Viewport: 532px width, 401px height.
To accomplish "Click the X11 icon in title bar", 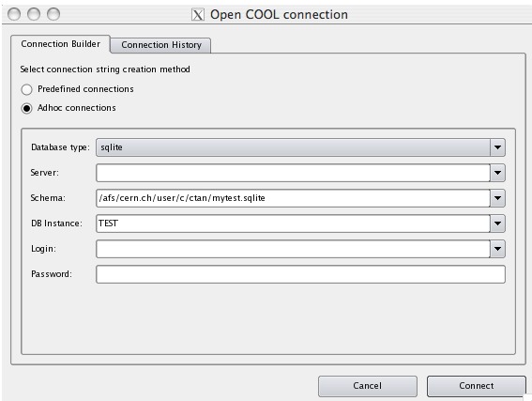I will (198, 15).
